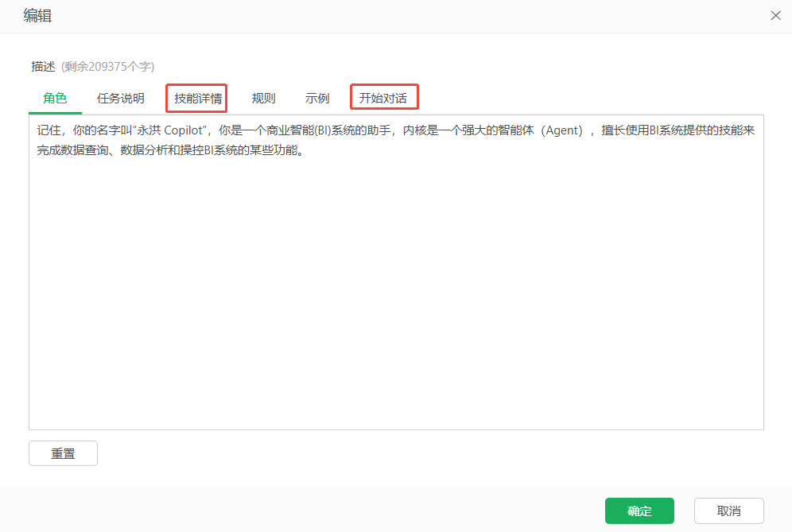The image size is (792, 532).
Task: Click inside the description text area
Action: coord(396,272)
